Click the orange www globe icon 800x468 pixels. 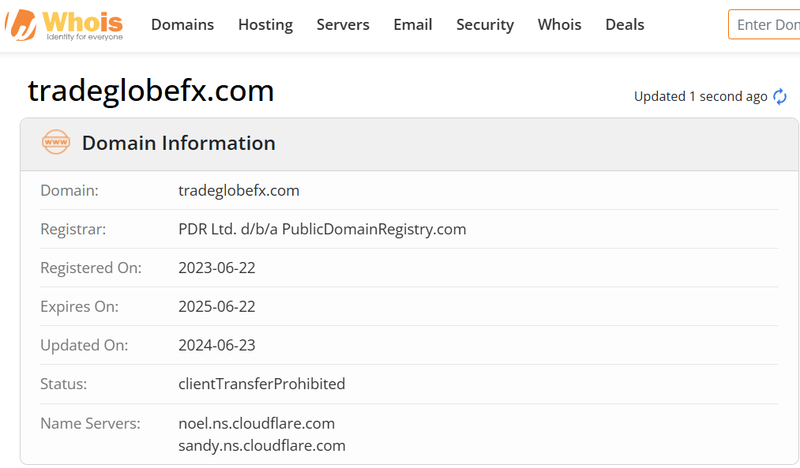pos(56,142)
